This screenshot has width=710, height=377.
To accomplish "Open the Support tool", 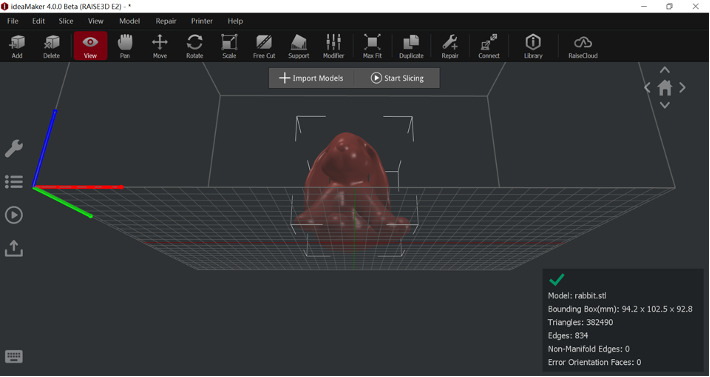I will pos(299,46).
